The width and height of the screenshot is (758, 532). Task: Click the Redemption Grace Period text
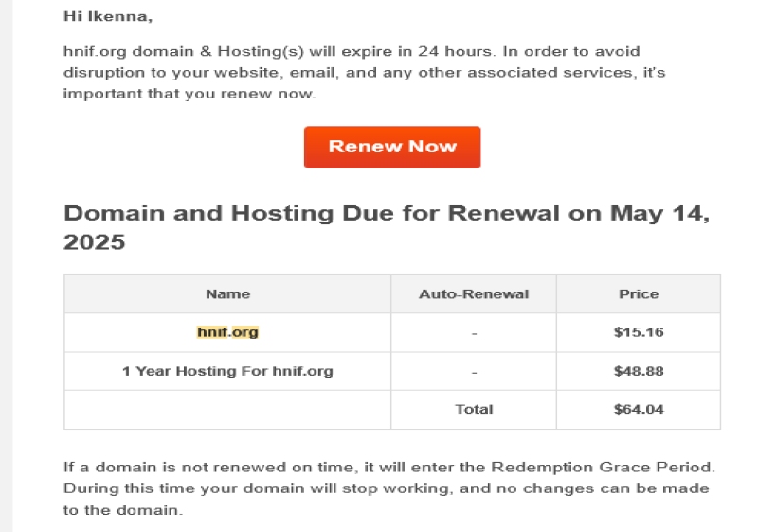[603, 467]
